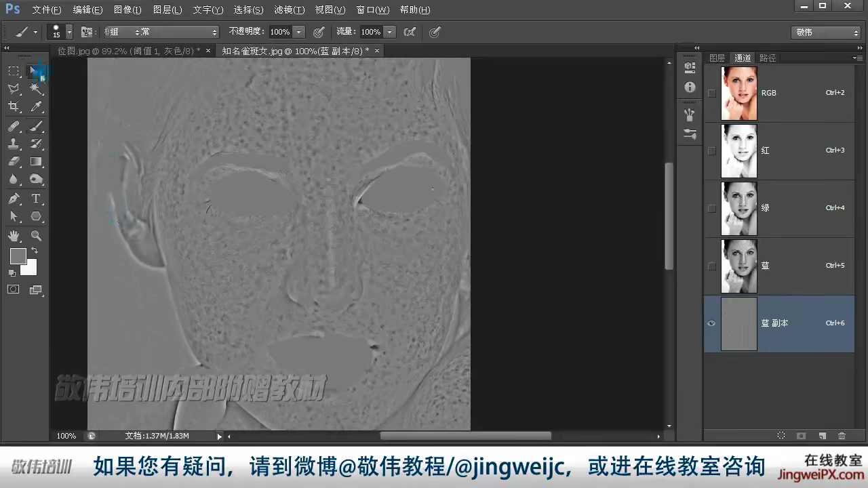Select the Path Selection tool
868x488 pixels.
(14, 216)
